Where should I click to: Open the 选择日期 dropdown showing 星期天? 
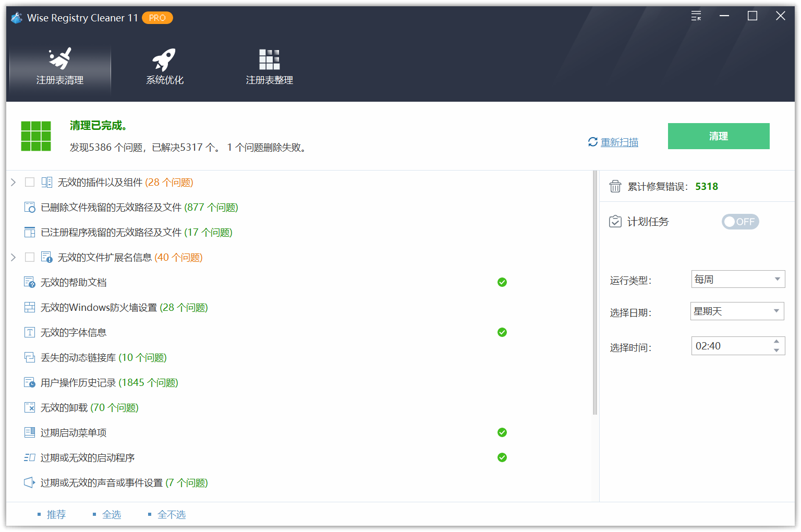click(737, 311)
